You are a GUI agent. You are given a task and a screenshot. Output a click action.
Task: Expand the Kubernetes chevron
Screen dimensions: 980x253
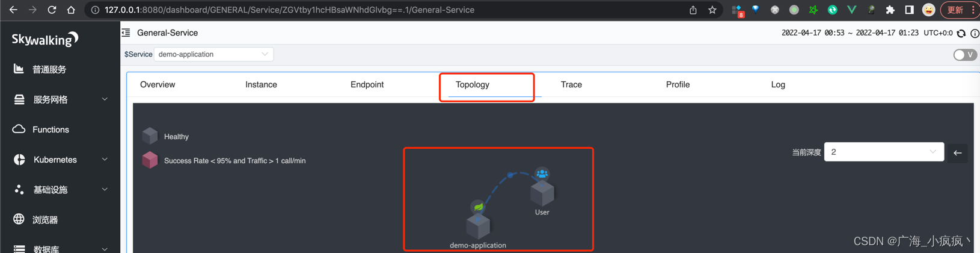click(x=105, y=160)
